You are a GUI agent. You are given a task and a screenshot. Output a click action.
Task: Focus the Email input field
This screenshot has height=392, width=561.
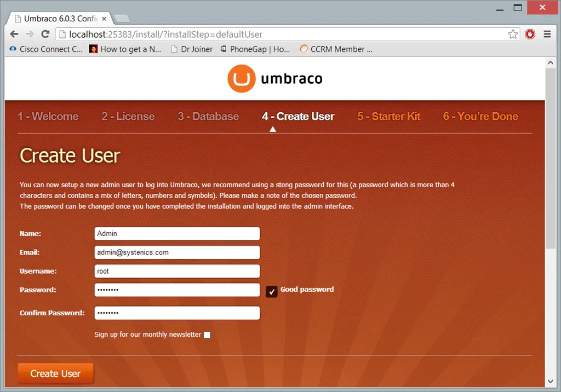click(x=177, y=252)
